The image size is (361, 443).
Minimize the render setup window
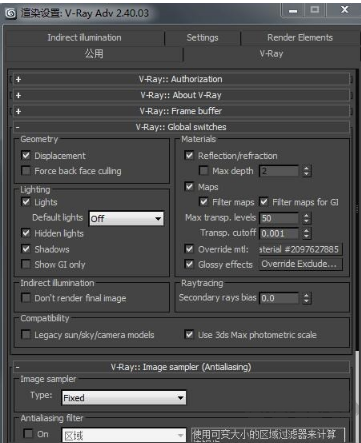point(293,11)
